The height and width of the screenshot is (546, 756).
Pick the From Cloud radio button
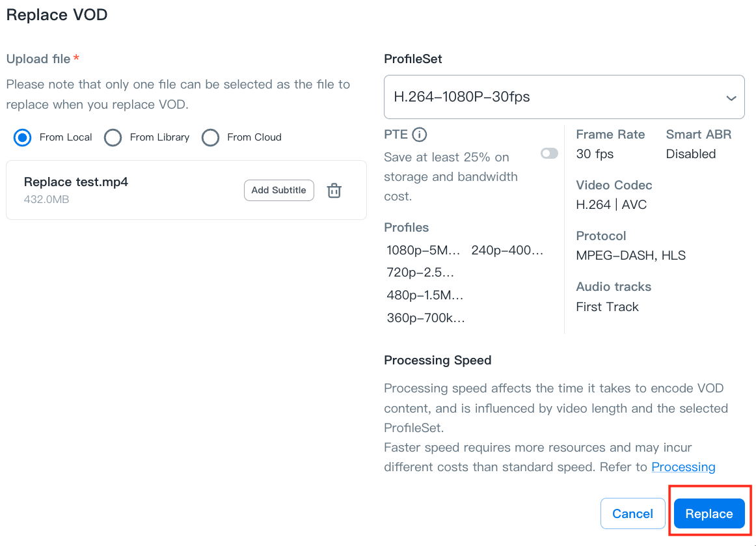[210, 137]
